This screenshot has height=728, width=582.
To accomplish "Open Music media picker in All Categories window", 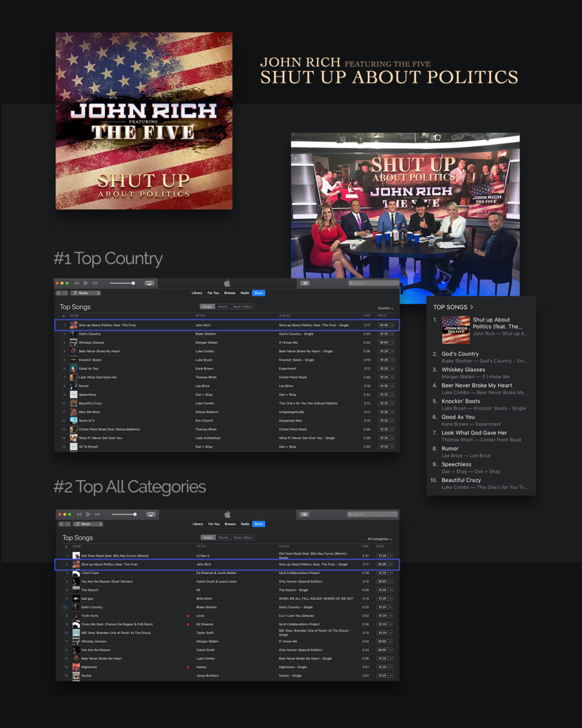I will pyautogui.click(x=88, y=524).
